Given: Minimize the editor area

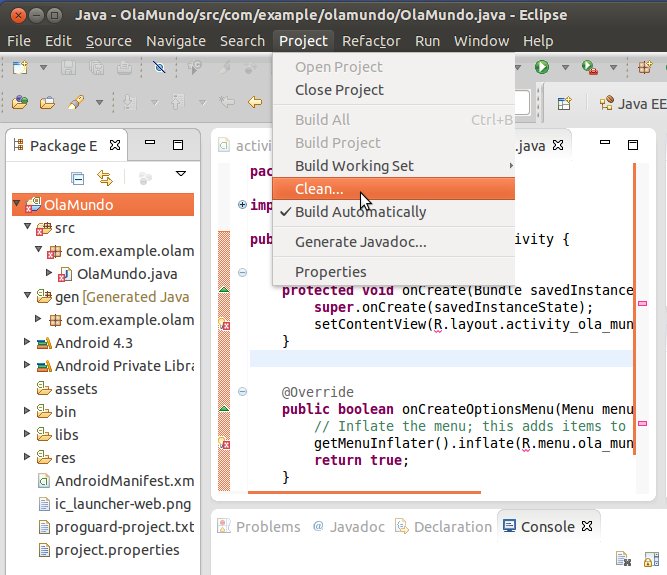Looking at the screenshot, I should pyautogui.click(x=605, y=142).
